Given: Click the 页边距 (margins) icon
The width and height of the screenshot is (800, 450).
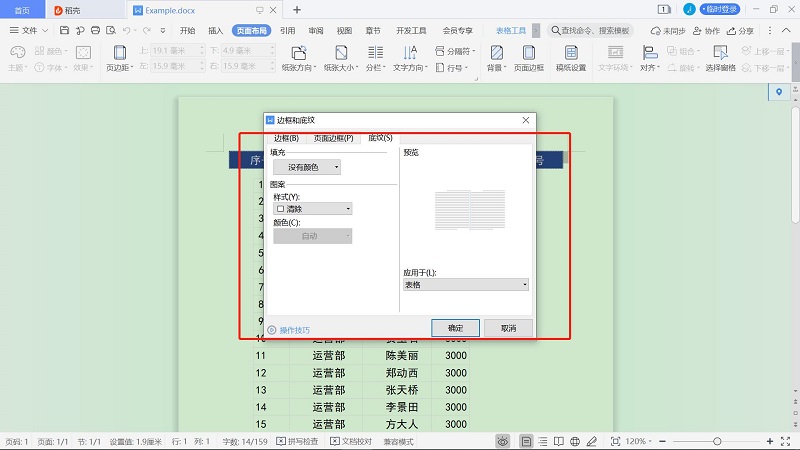Looking at the screenshot, I should click(x=120, y=52).
